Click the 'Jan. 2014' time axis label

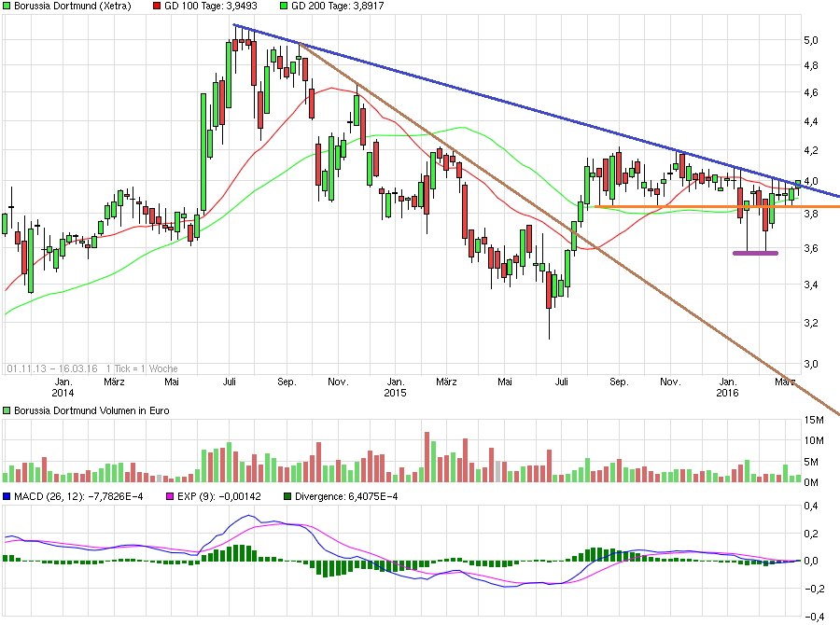(63, 387)
